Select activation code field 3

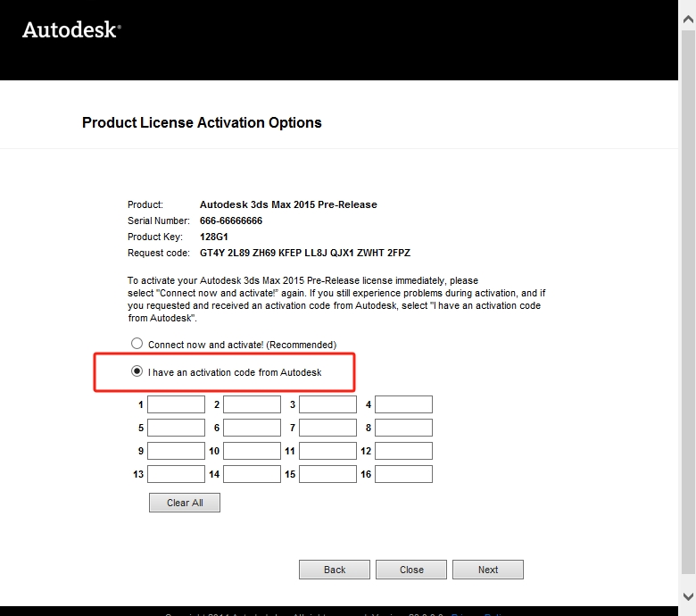coord(327,404)
